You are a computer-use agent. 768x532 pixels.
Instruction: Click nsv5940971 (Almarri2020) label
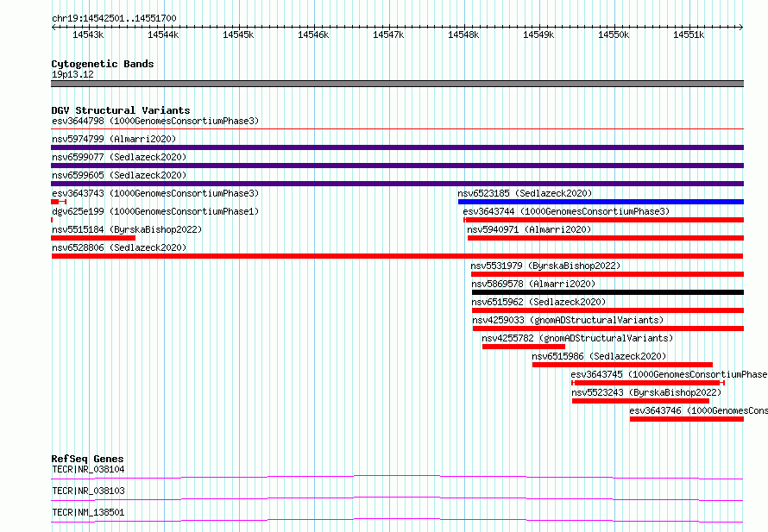529,229
